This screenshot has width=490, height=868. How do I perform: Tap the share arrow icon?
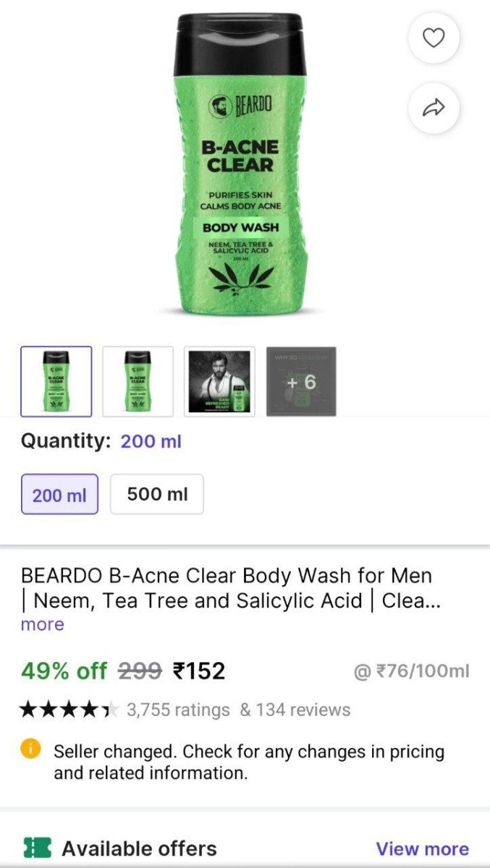click(434, 109)
